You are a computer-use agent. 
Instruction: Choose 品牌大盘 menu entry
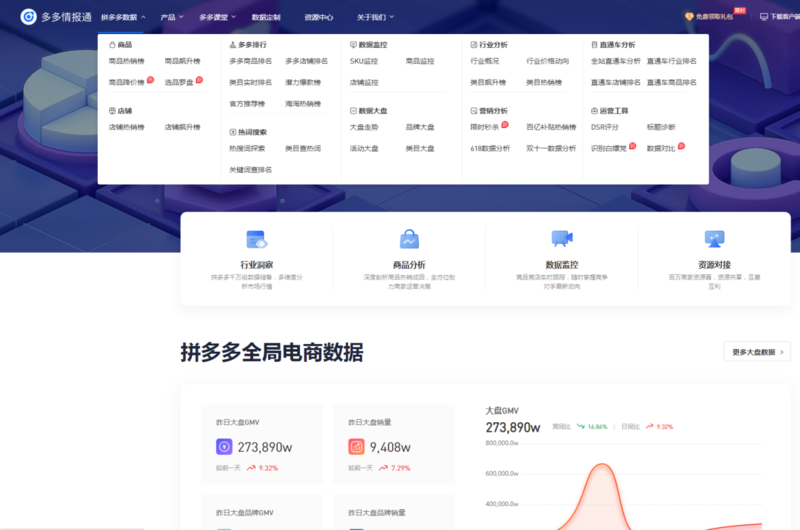[420, 127]
